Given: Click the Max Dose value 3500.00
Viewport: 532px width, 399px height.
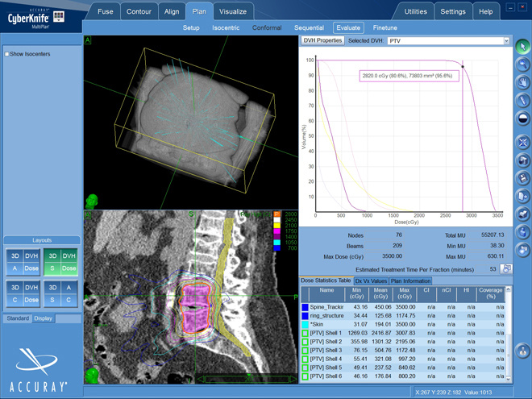Looking at the screenshot, I should 393,256.
